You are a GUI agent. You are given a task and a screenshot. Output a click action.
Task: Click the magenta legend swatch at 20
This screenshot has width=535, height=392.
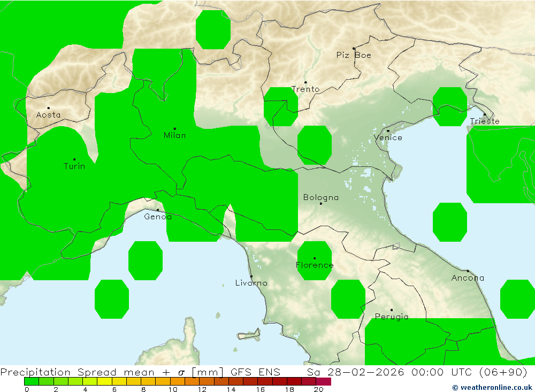(x=324, y=381)
